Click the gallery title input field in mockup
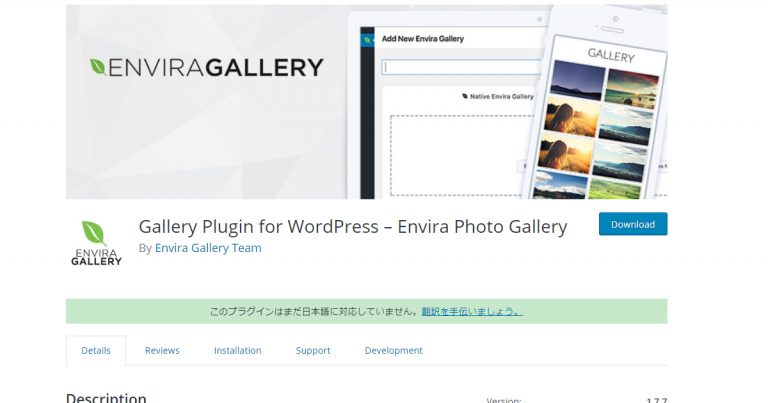The image size is (768, 403). pyautogui.click(x=460, y=67)
